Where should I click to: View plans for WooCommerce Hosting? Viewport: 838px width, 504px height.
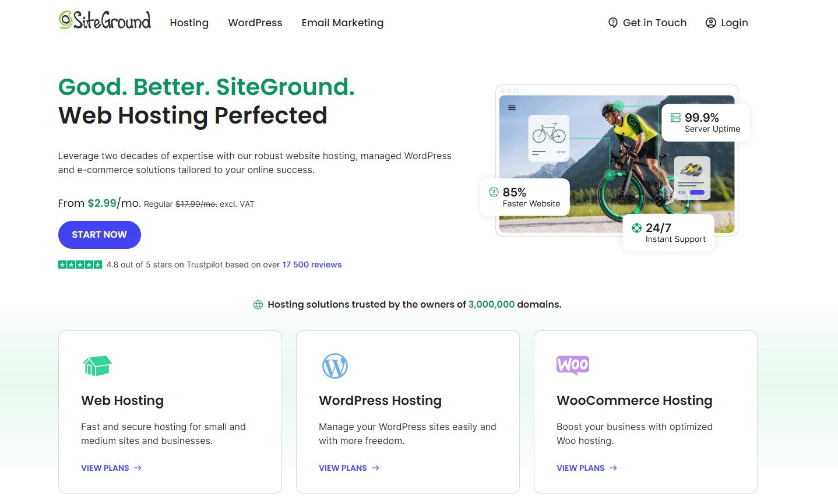coord(586,468)
